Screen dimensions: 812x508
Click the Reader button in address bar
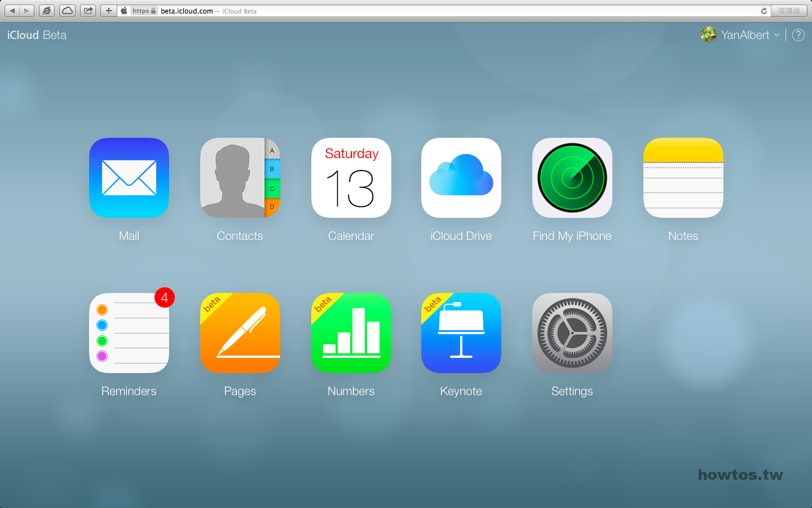tap(789, 11)
